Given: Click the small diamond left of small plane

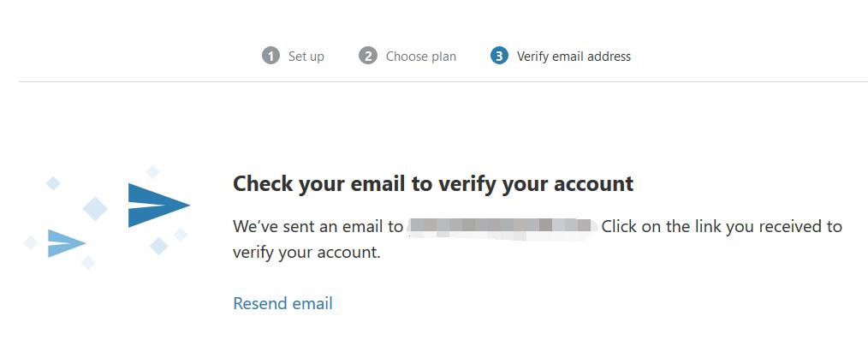Looking at the screenshot, I should tap(31, 242).
